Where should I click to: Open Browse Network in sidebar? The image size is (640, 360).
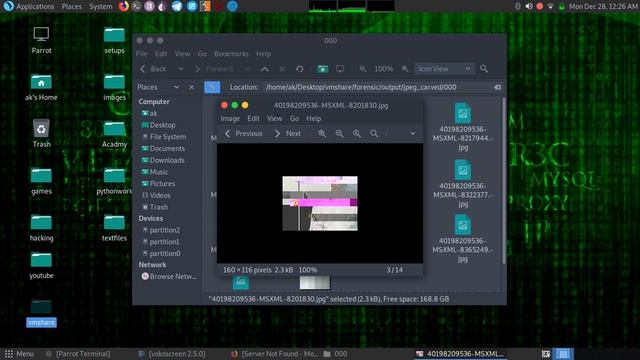point(169,276)
